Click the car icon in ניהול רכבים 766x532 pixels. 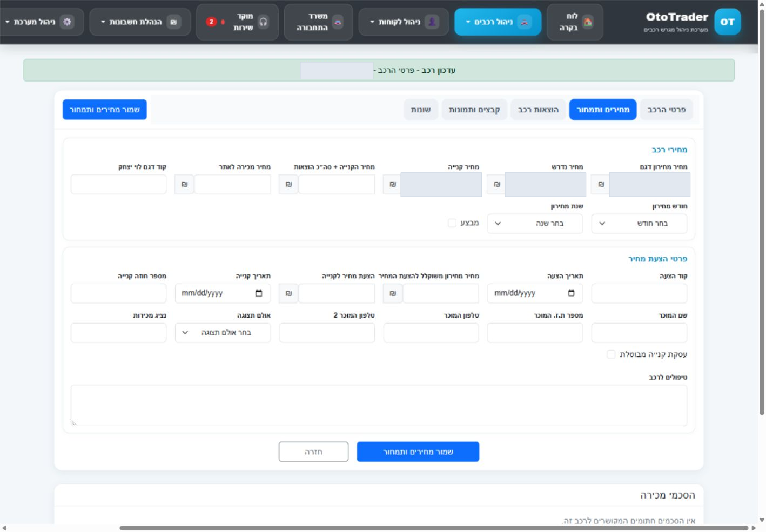(x=524, y=22)
